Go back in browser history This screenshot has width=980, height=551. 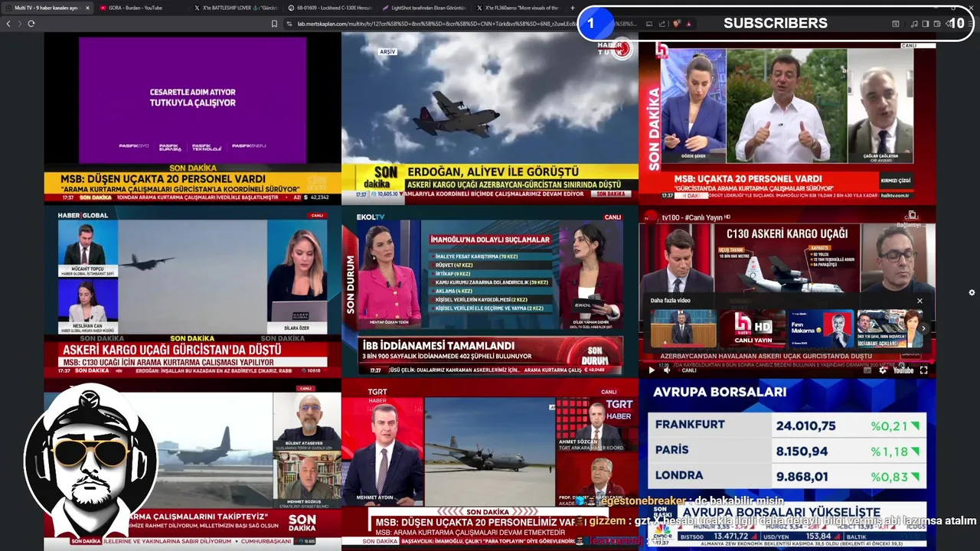click(x=8, y=24)
